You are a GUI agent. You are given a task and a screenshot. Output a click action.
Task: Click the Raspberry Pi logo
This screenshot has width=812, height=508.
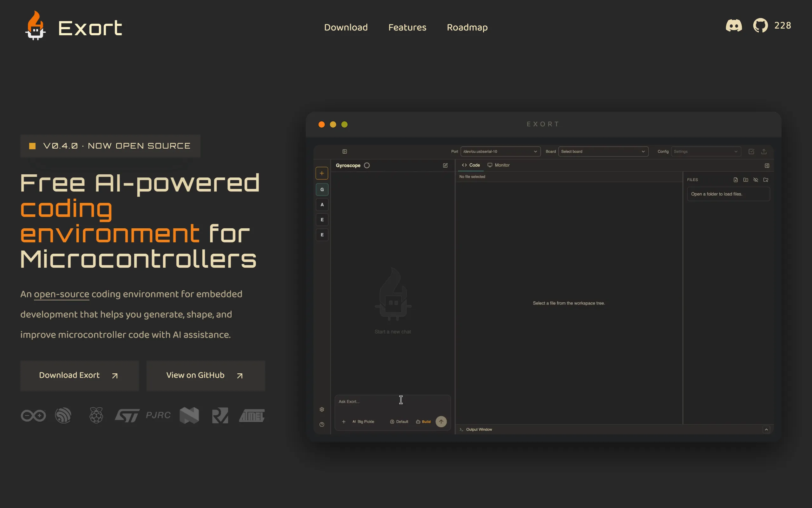[96, 415]
